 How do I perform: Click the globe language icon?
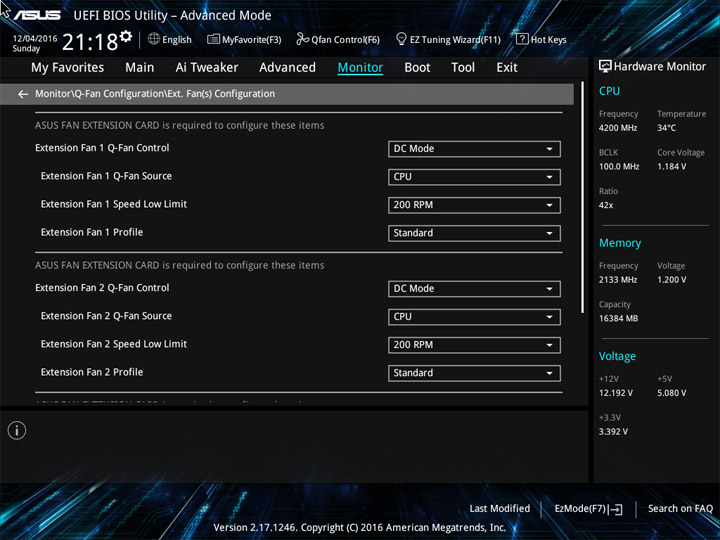click(x=154, y=39)
